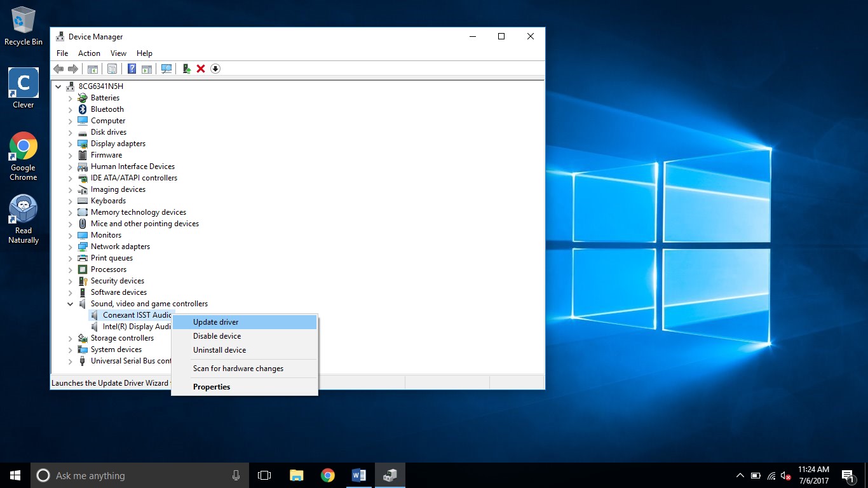Screen dimensions: 868x488
Task: Open the Help menu
Action: 144,53
